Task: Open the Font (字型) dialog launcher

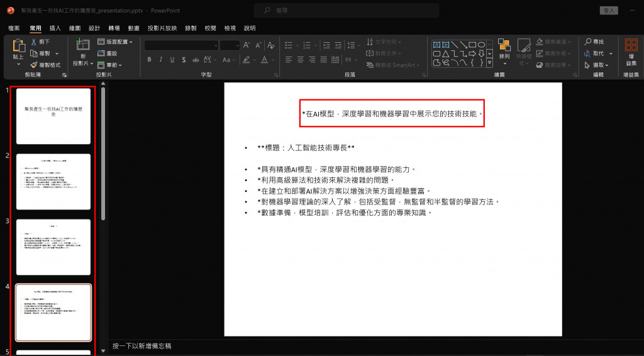Action: [x=276, y=75]
